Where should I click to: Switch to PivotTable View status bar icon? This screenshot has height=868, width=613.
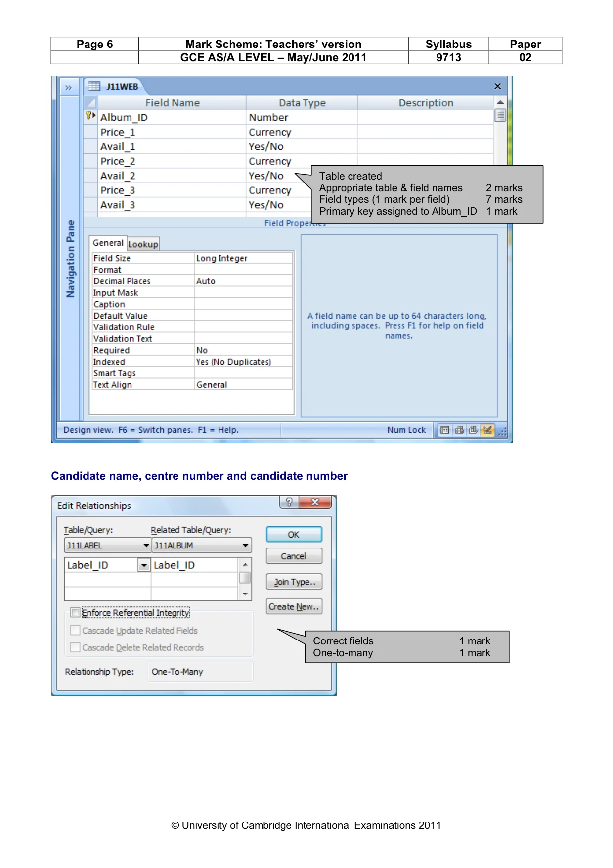[459, 430]
